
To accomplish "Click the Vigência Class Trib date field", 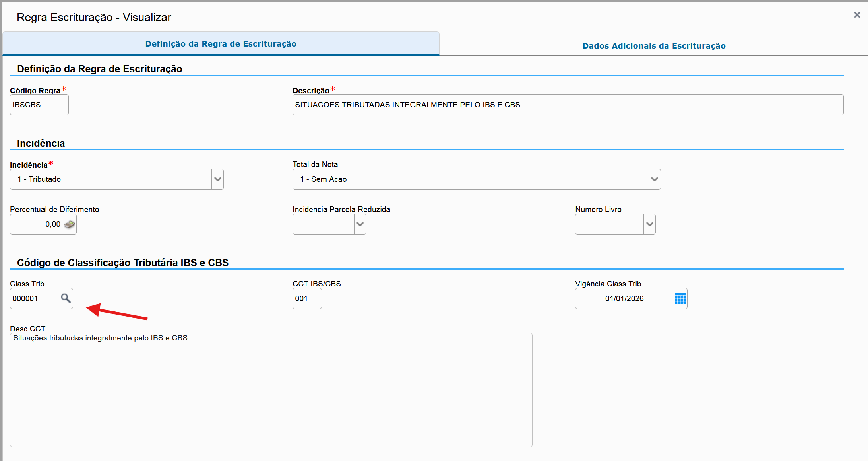I will coord(624,299).
